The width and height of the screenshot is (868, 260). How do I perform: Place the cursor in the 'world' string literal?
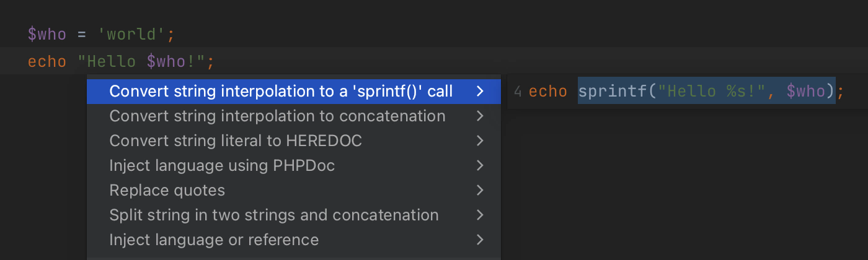coord(132,34)
